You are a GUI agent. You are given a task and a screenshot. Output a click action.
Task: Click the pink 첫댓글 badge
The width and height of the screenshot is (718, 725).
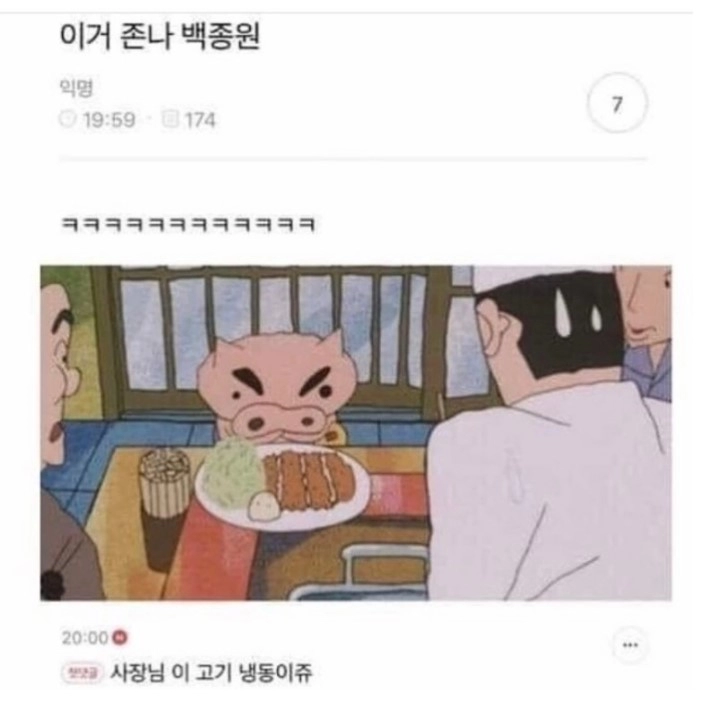(82, 673)
